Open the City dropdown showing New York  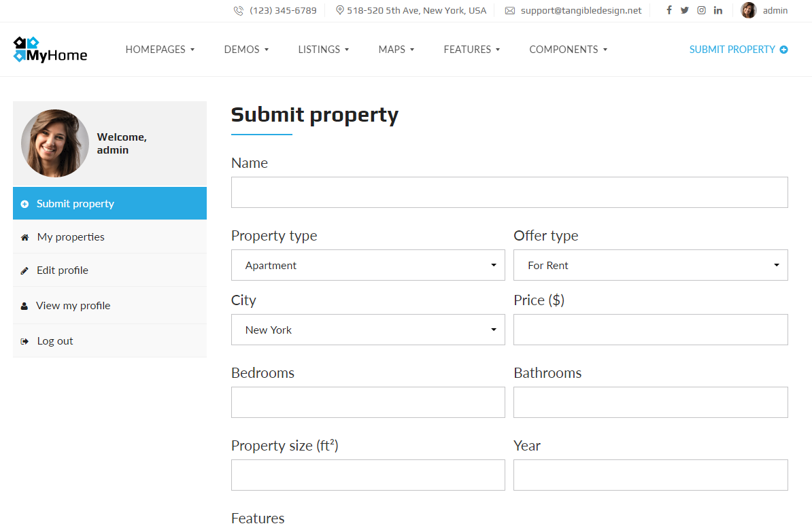click(368, 330)
